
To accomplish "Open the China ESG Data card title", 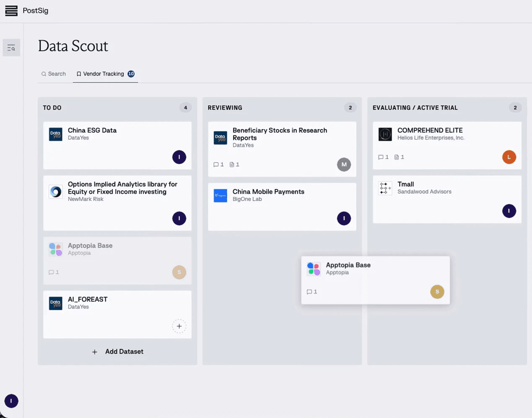I will pyautogui.click(x=92, y=130).
